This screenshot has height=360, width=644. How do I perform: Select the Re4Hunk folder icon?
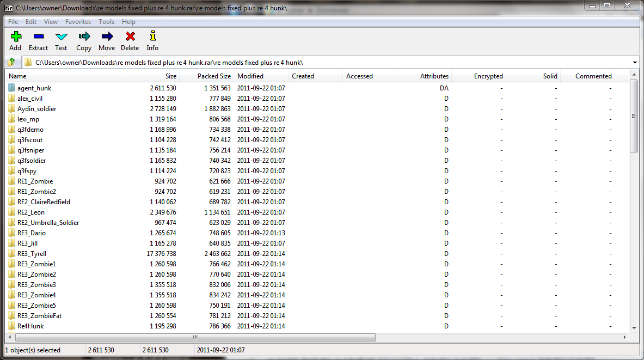(11, 326)
